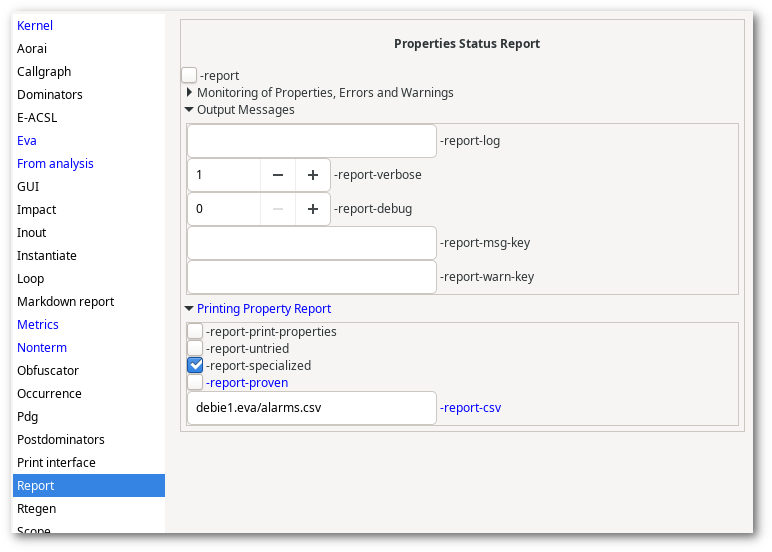Click the -report-msg-key input box
The width and height of the screenshot is (772, 552).
[312, 243]
